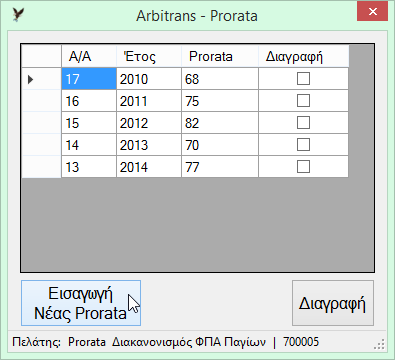Tick the Διαγραφή checkbox for year 2014
This screenshot has height=360, width=395.
pos(303,167)
